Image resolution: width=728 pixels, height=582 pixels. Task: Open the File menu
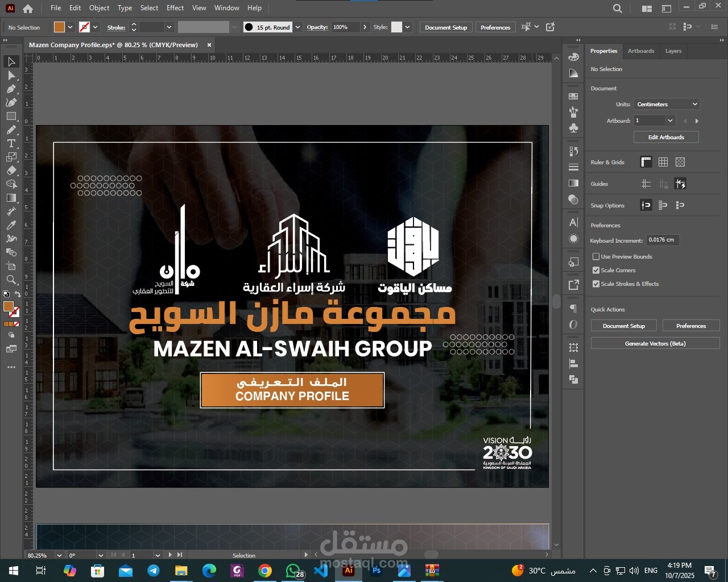[56, 8]
